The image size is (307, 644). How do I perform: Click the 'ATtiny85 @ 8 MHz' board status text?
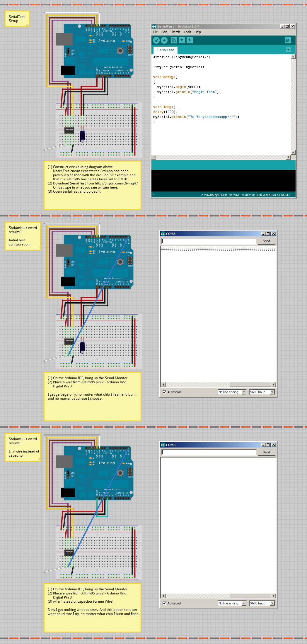pos(245,195)
